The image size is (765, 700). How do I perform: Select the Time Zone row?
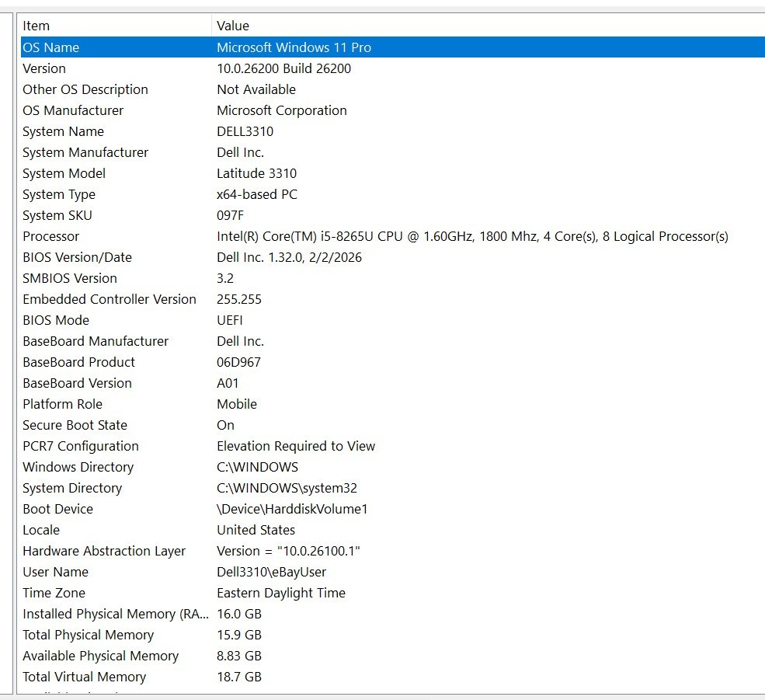(393, 593)
